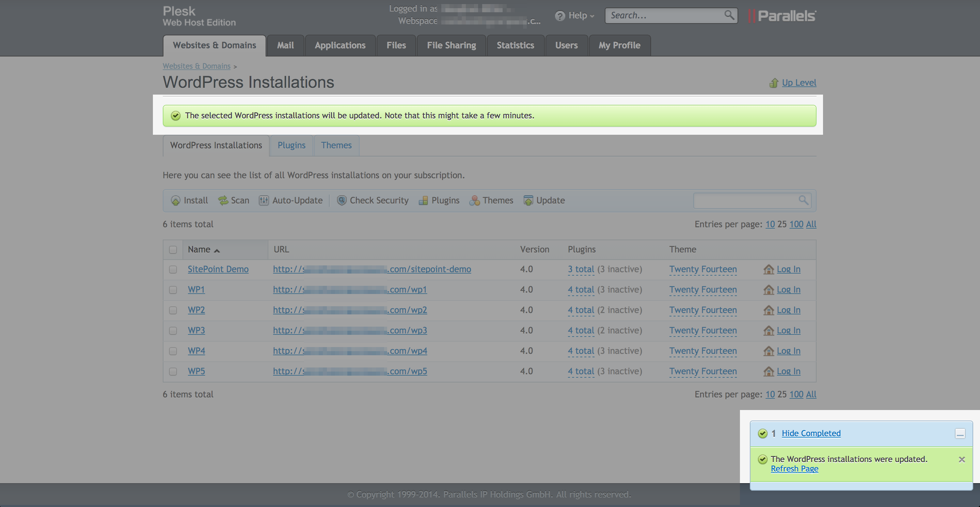Toggle the select-all checkbox in table header

click(173, 250)
